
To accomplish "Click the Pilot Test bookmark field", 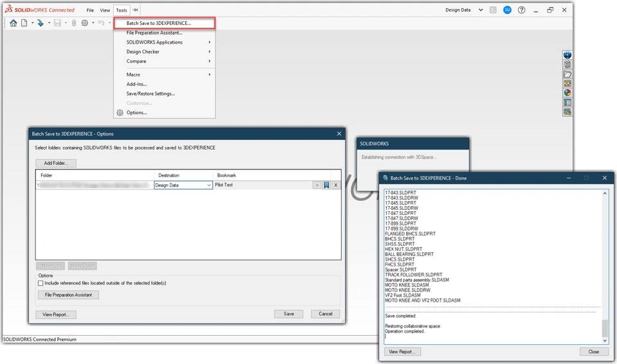I will (x=262, y=185).
